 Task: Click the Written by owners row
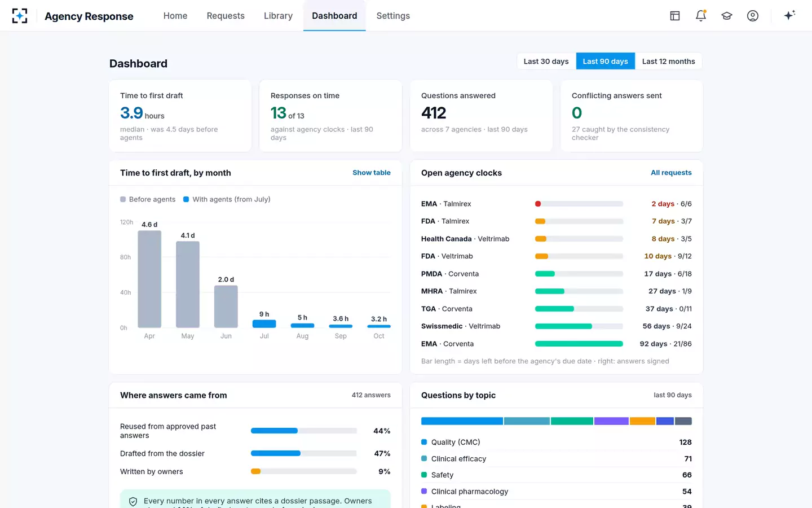pos(255,471)
